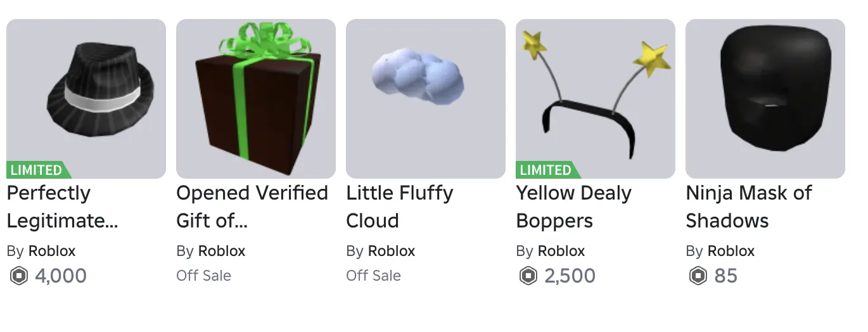Click Roblox creator link under the gift
Image resolution: width=868 pixels, height=332 pixels.
(x=222, y=251)
